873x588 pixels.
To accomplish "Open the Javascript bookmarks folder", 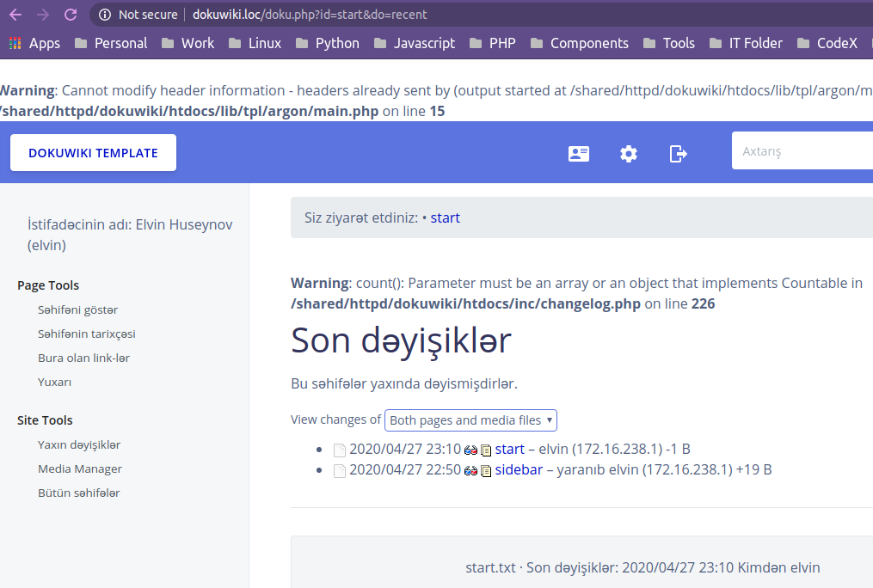I will pyautogui.click(x=415, y=43).
